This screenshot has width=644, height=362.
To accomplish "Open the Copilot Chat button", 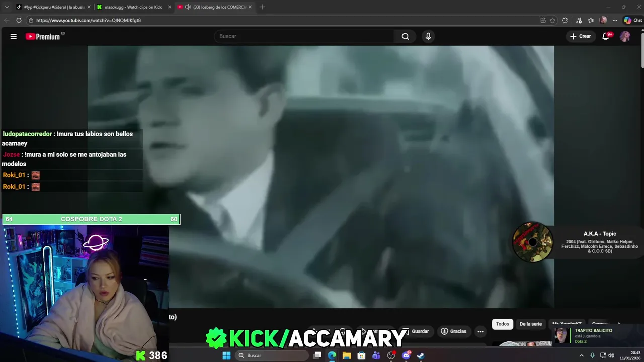I will [x=633, y=20].
